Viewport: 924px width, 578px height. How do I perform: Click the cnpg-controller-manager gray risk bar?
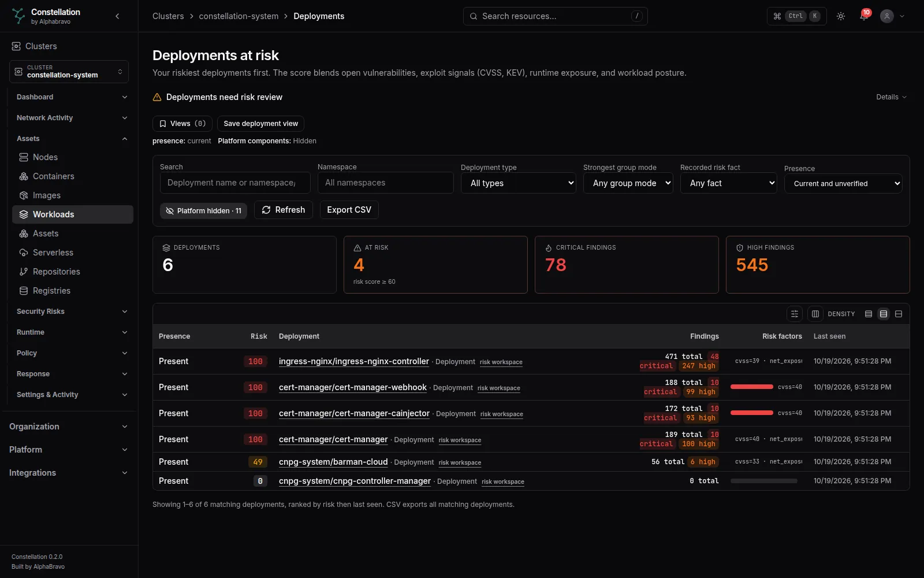click(764, 481)
